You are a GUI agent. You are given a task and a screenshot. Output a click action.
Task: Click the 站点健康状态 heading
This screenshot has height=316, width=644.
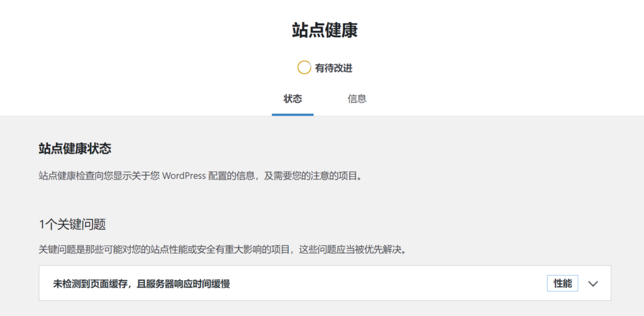point(75,149)
